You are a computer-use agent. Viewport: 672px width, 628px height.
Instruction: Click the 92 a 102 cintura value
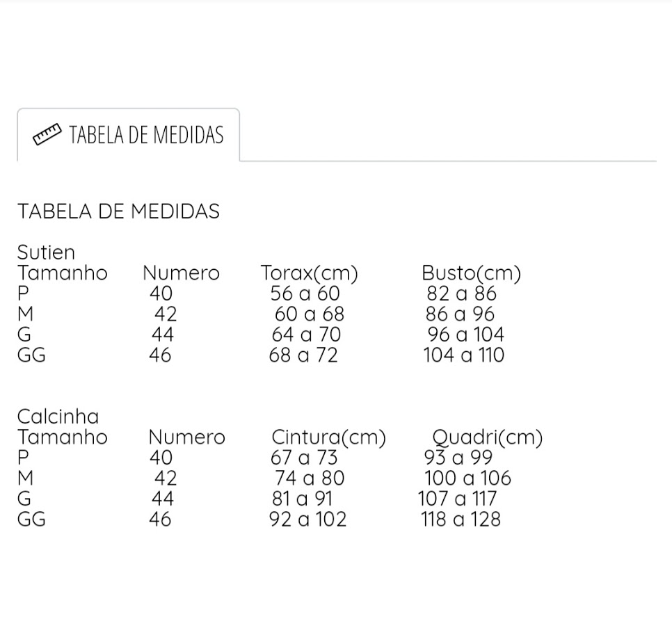point(307,520)
